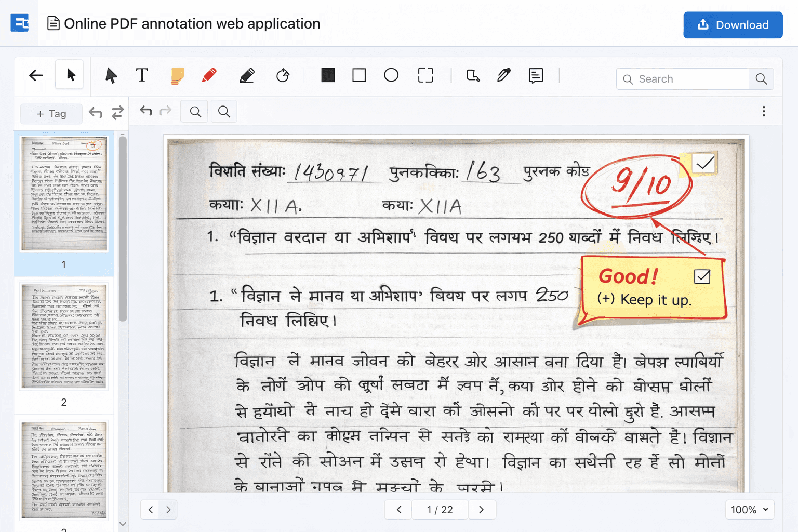
Task: Click the rotate tool icon
Action: tap(283, 76)
